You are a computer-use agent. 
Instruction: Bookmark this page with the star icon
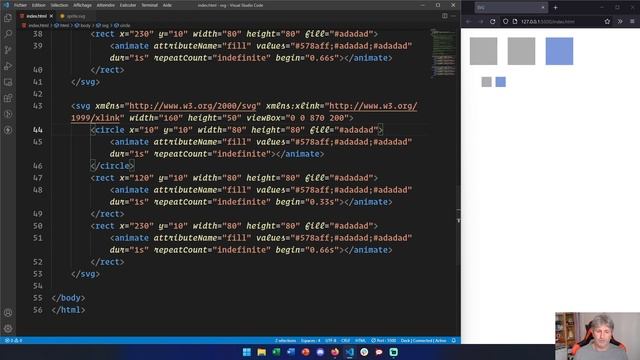[607, 21]
